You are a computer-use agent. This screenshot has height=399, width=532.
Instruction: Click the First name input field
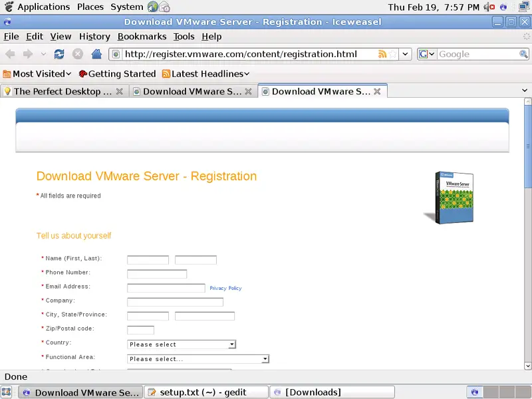(148, 260)
